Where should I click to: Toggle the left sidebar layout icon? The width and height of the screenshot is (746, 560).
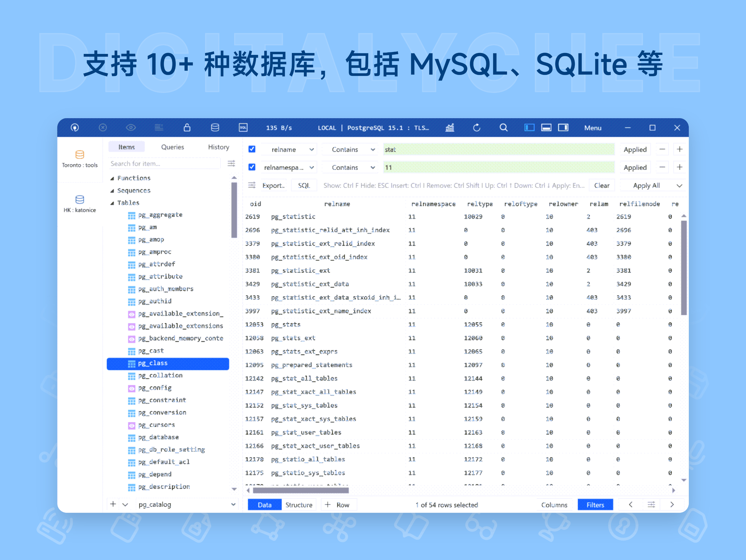(x=529, y=128)
